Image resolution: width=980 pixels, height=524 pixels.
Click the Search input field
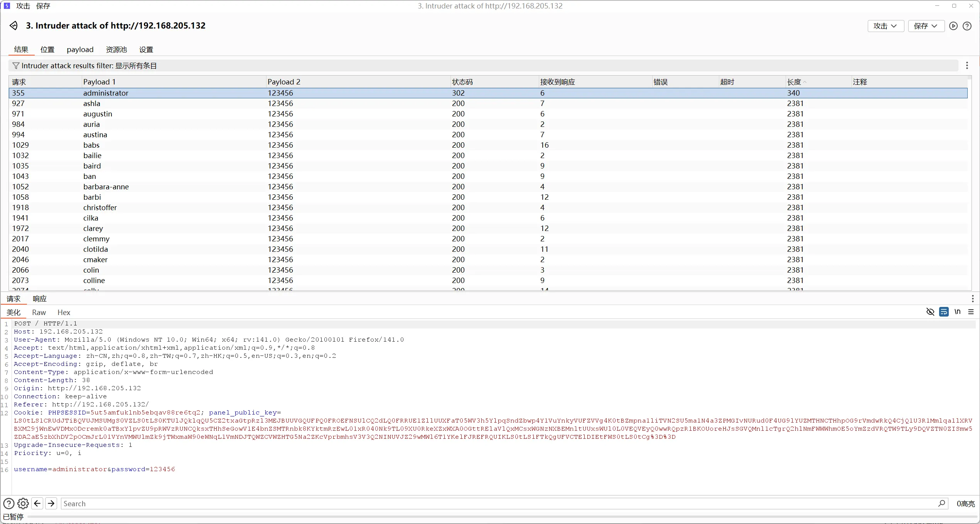click(x=498, y=504)
